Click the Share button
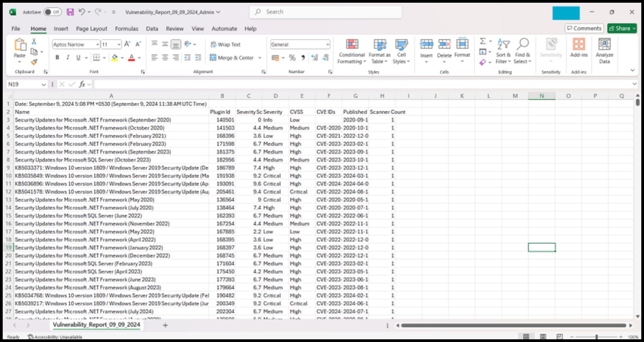The image size is (644, 342). click(622, 28)
